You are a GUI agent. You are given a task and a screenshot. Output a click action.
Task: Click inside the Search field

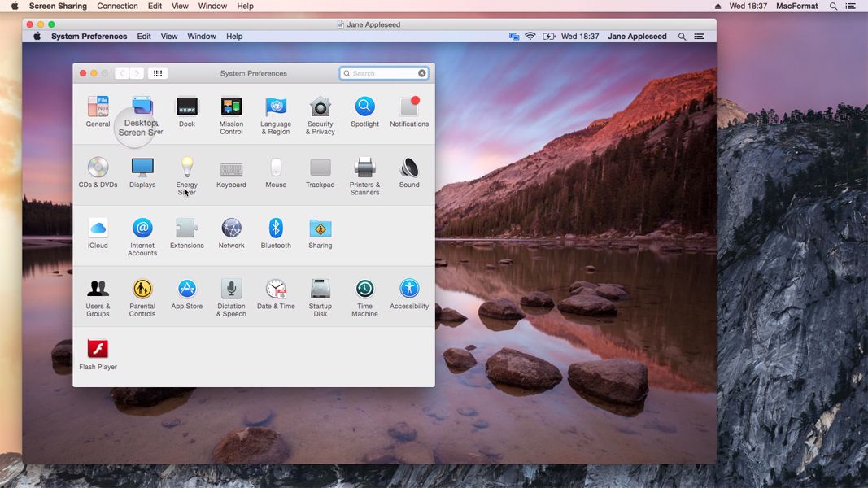coord(382,72)
